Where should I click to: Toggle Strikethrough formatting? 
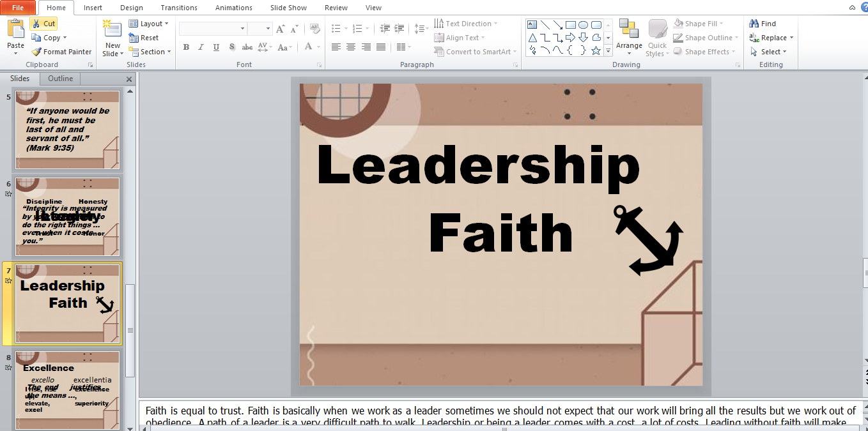pyautogui.click(x=247, y=47)
